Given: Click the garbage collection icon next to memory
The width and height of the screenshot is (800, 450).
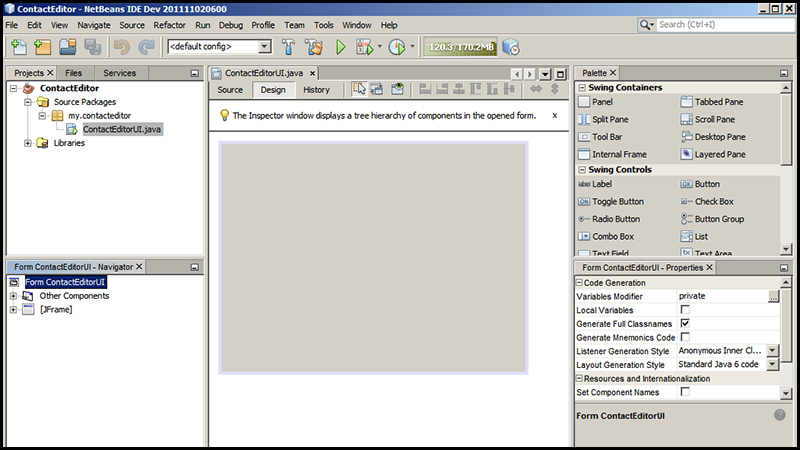Looking at the screenshot, I should (x=511, y=47).
